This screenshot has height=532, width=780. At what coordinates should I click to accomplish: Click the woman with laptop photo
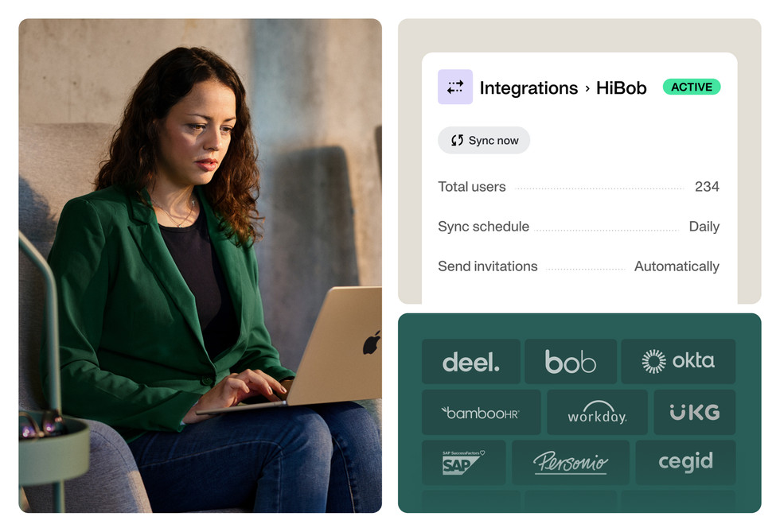pos(201,266)
